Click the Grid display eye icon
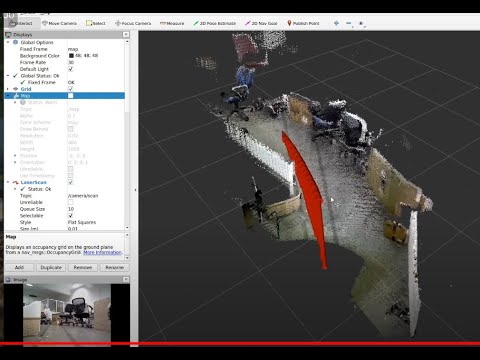This screenshot has width=480, height=360. pyautogui.click(x=15, y=89)
